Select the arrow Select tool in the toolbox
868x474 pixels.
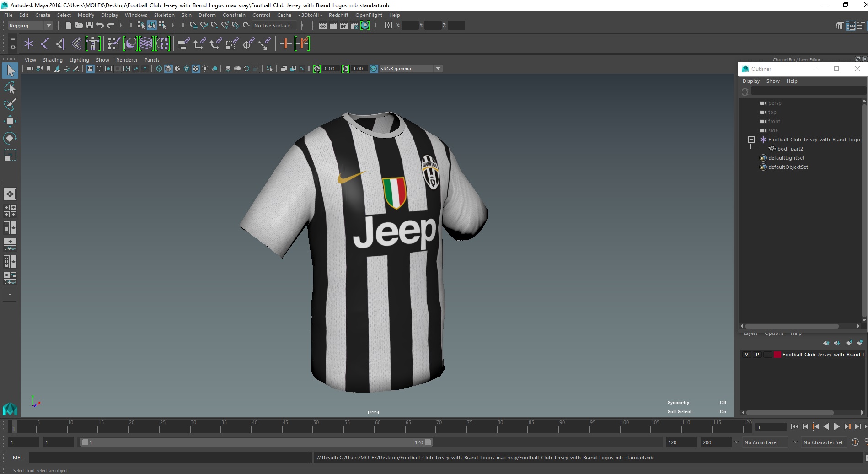click(x=10, y=70)
